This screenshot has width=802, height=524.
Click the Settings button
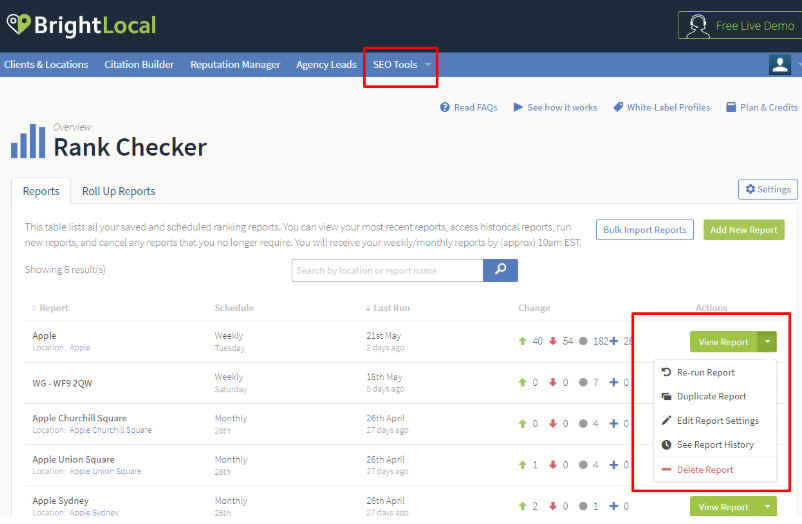coord(768,189)
